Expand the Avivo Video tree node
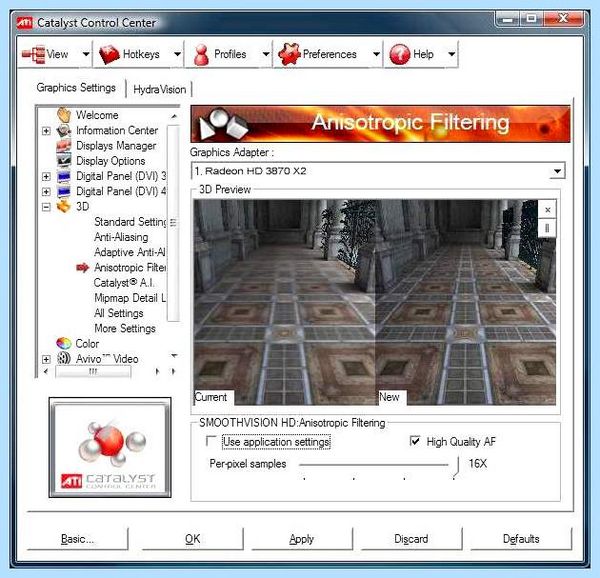The height and width of the screenshot is (578, 600). click(46, 359)
